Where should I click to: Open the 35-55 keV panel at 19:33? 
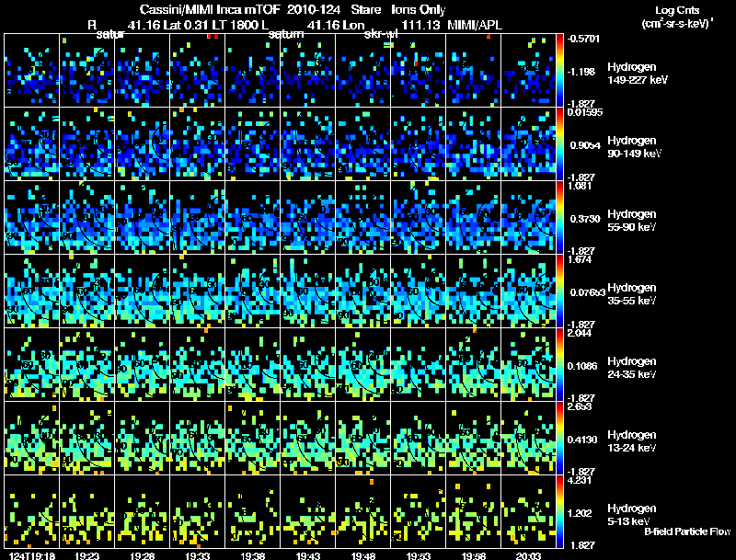click(x=198, y=291)
